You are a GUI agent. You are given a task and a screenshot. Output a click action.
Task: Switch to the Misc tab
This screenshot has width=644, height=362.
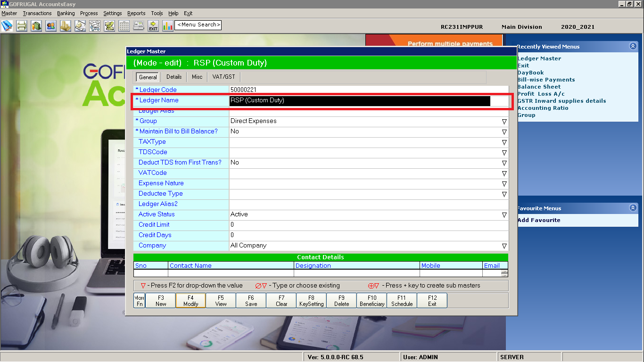197,77
